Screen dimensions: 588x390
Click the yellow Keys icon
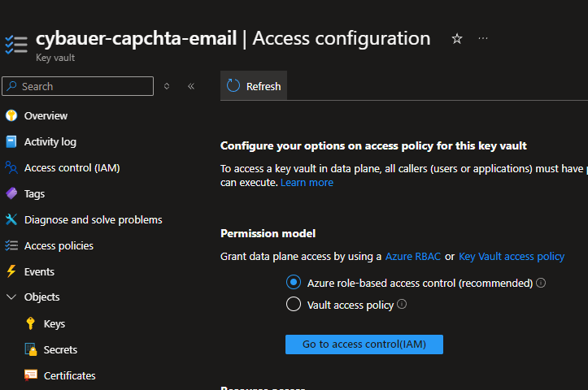tap(31, 323)
